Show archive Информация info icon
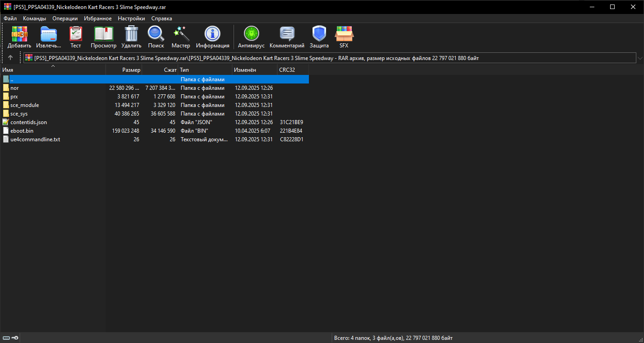Screen dimensions: 644x343 [x=212, y=34]
